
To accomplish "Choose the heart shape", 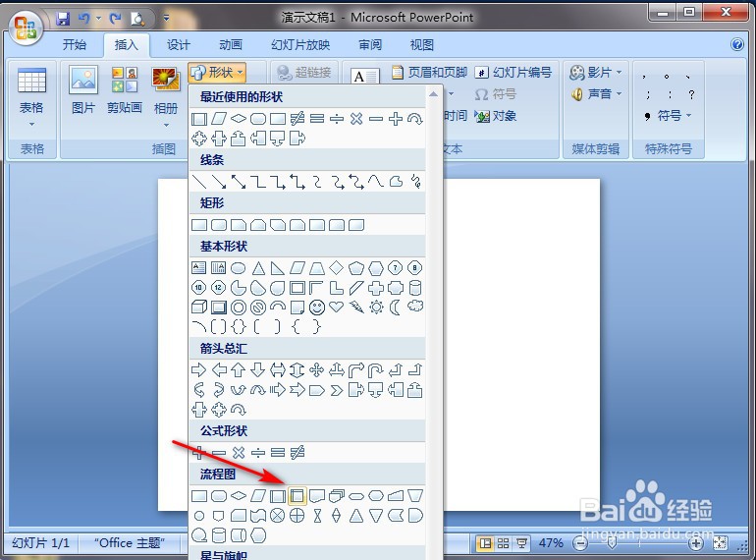I will point(337,308).
